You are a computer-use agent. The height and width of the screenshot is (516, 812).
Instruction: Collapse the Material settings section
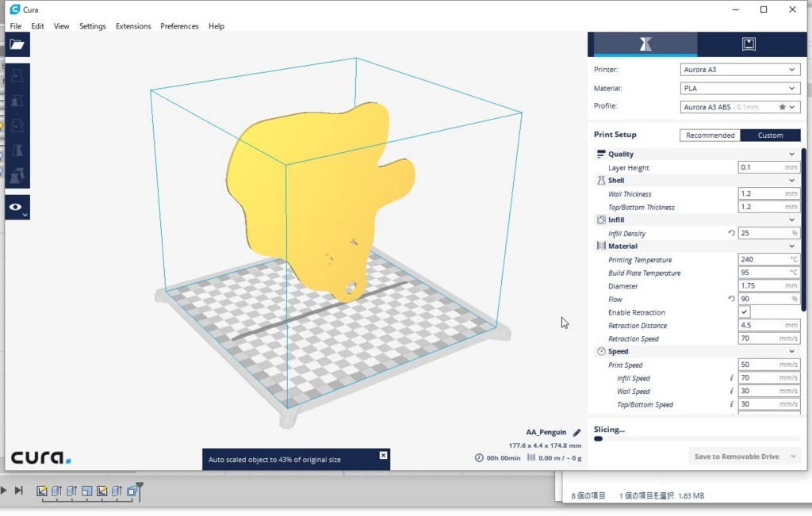[792, 247]
